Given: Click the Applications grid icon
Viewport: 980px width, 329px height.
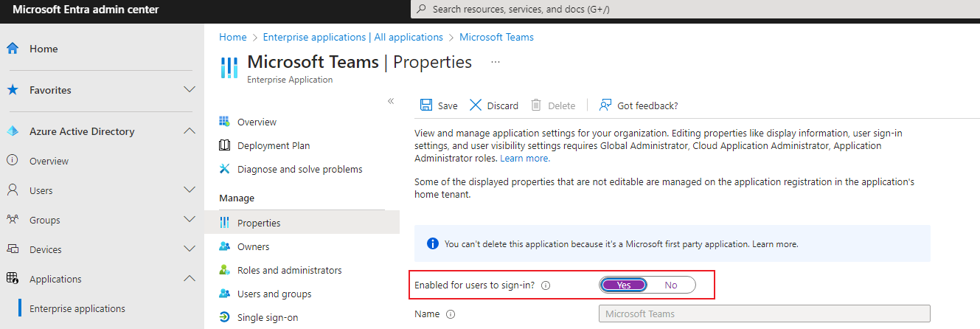Looking at the screenshot, I should (x=12, y=279).
